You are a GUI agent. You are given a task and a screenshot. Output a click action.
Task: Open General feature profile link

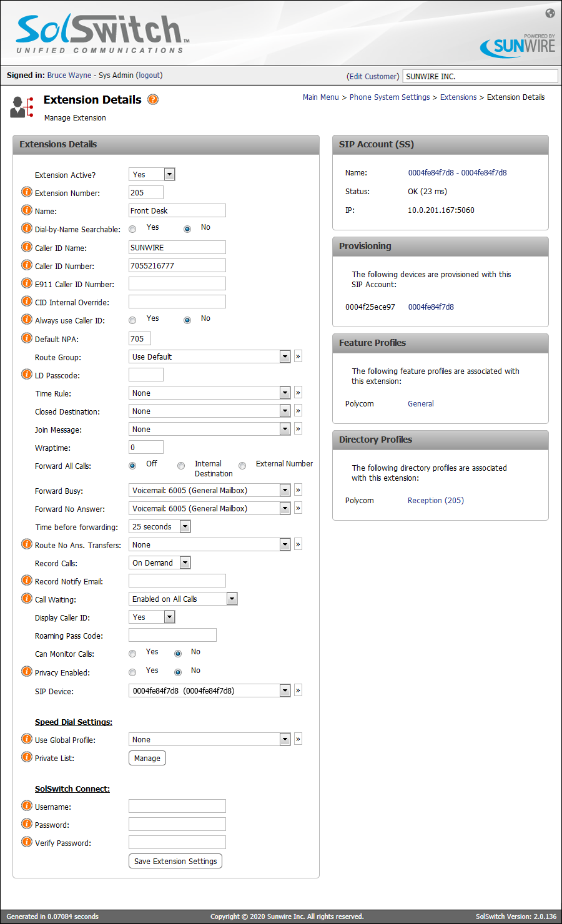pyautogui.click(x=421, y=404)
